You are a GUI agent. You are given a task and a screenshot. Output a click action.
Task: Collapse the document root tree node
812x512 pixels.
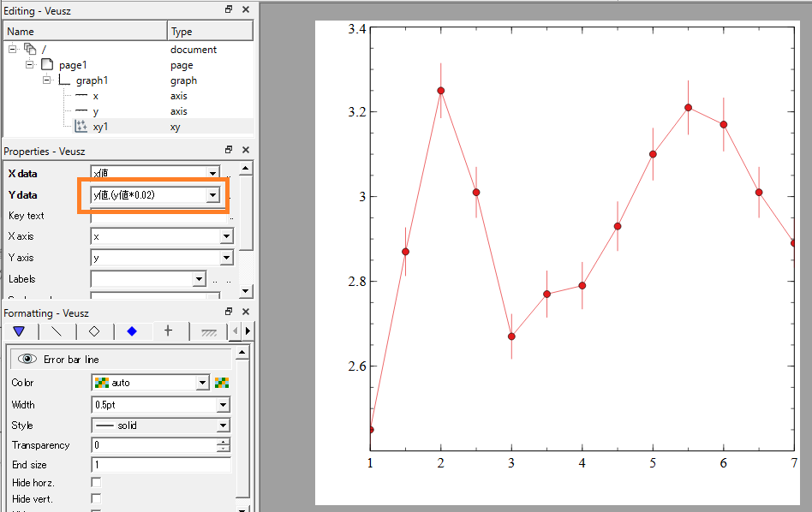[x=13, y=49]
